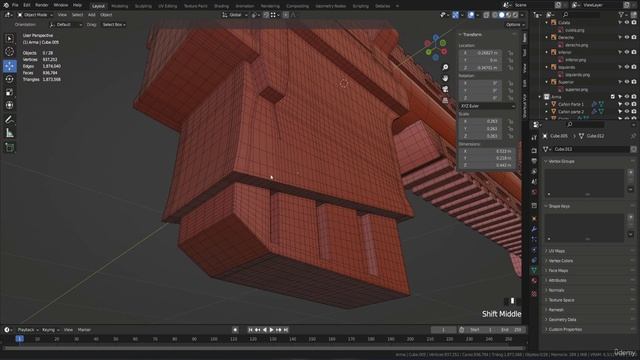Switch to the UV Editing workspace tab
Image resolution: width=640 pixels, height=360 pixels.
[167, 6]
